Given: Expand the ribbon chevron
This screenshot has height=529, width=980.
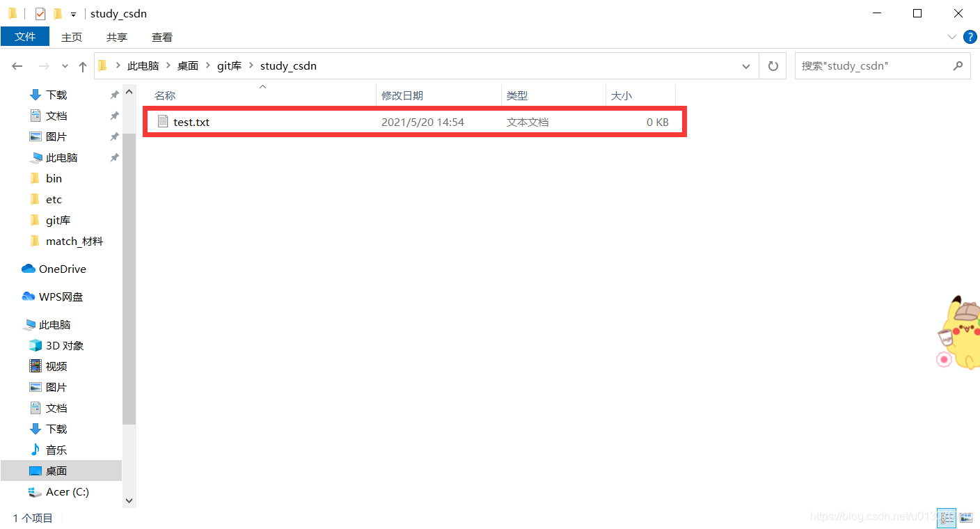Looking at the screenshot, I should coord(952,37).
